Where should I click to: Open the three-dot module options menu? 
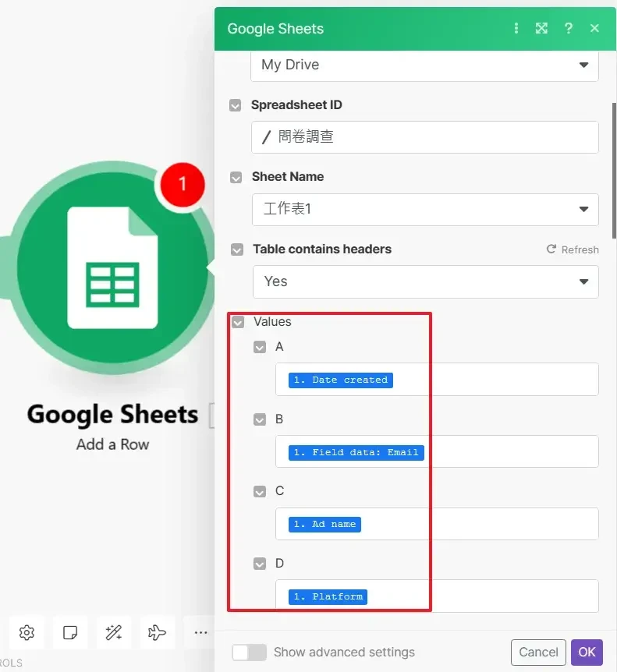click(x=516, y=28)
